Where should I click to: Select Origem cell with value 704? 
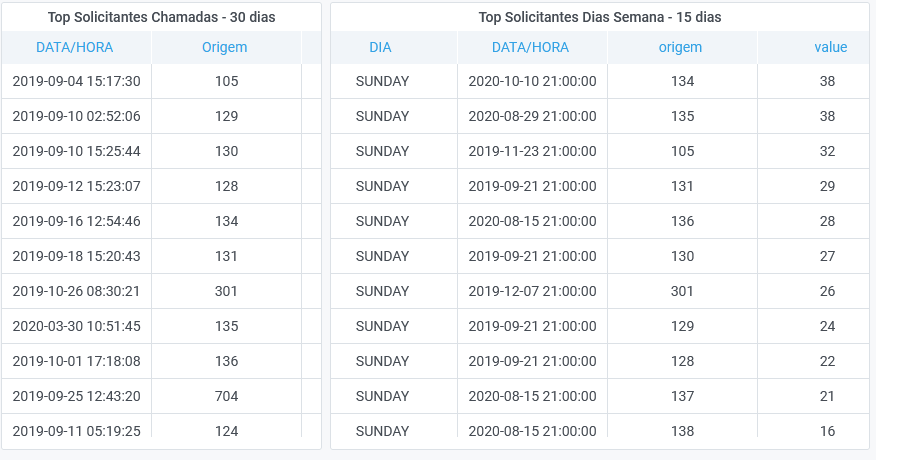click(226, 396)
